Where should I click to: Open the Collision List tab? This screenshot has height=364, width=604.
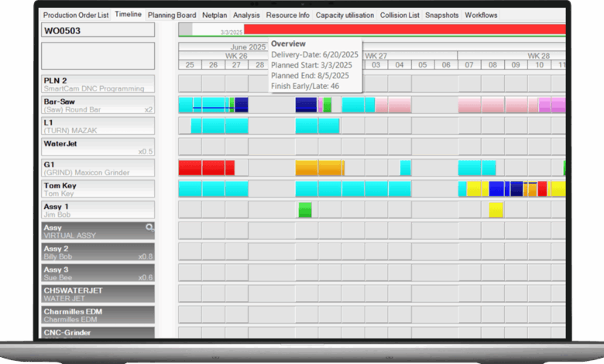(400, 15)
